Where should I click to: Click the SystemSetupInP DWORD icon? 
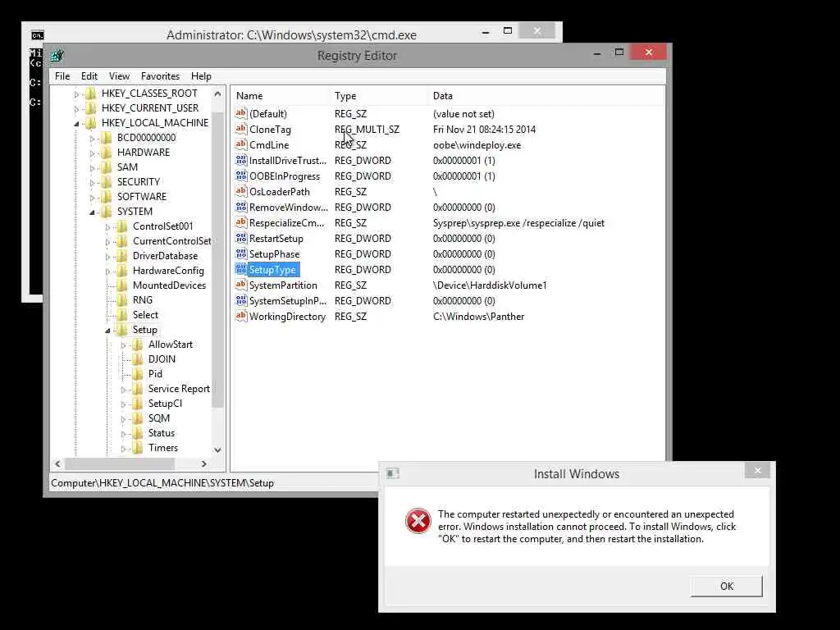click(241, 300)
